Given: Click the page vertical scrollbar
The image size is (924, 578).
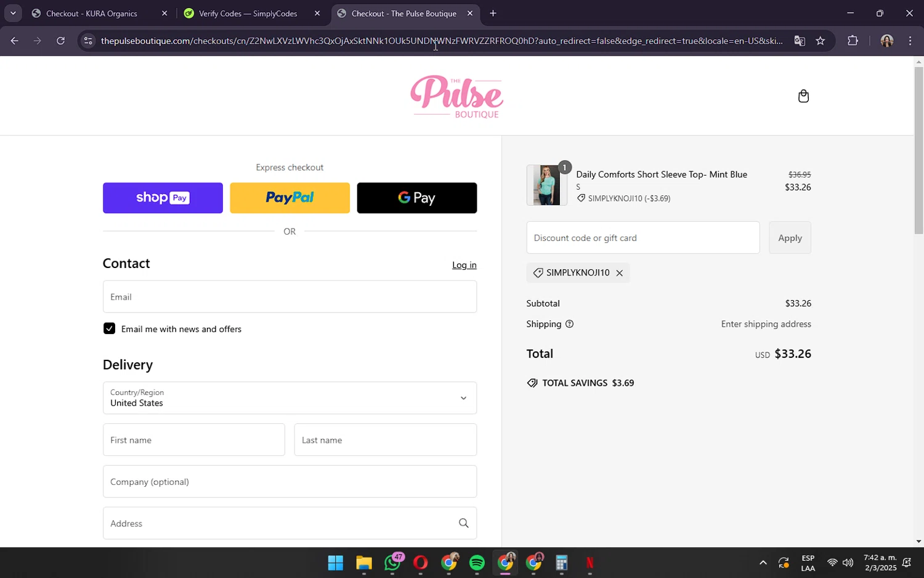Looking at the screenshot, I should [x=918, y=151].
